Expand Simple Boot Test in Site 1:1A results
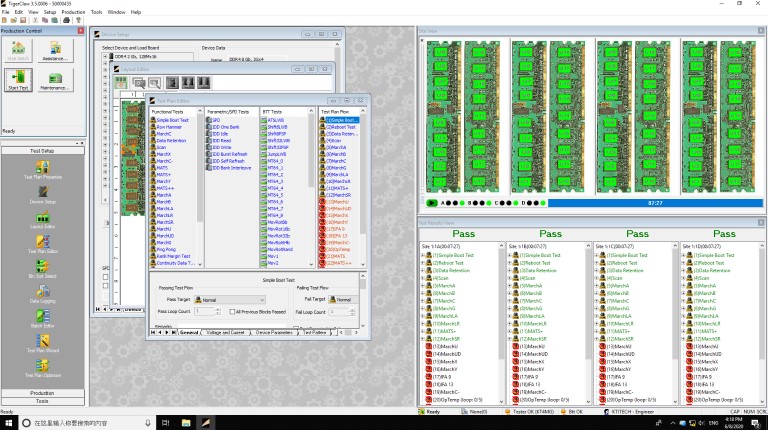The width and height of the screenshot is (768, 430). point(422,257)
